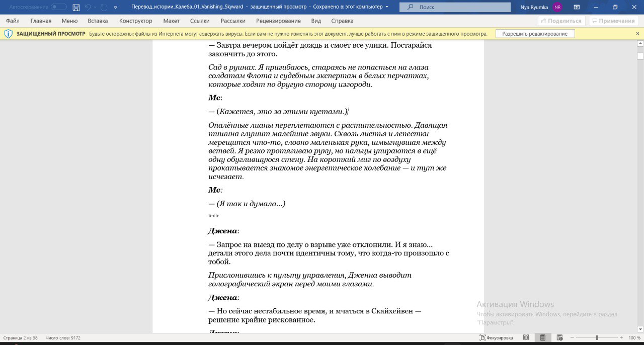Image resolution: width=644 pixels, height=345 pixels.
Task: Click the Redo arrow icon
Action: click(104, 7)
